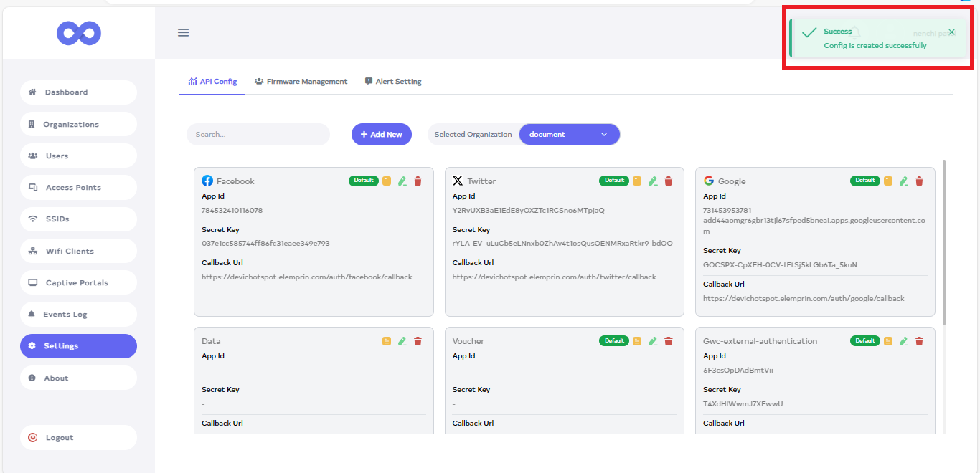Image resolution: width=980 pixels, height=473 pixels.
Task: Edit the Data config card
Action: coord(402,341)
